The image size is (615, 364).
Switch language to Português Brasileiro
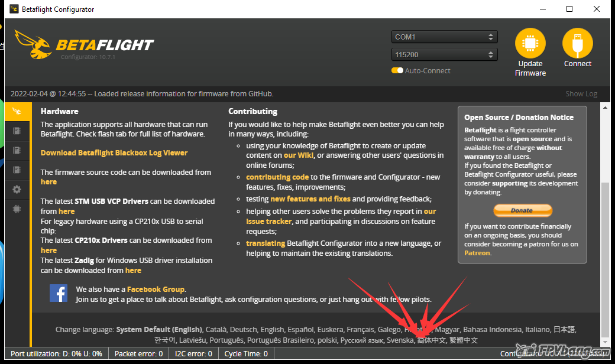click(x=280, y=340)
